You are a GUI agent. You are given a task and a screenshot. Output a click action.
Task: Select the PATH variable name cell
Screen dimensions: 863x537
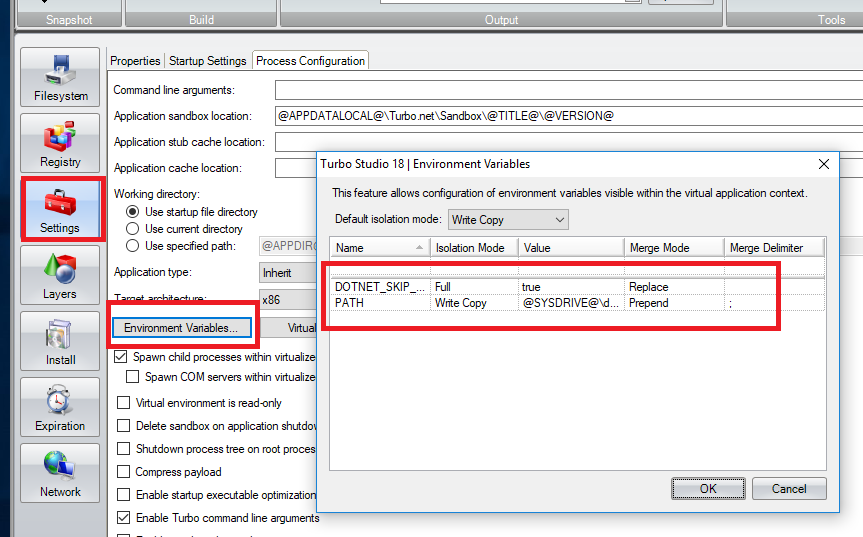380,303
